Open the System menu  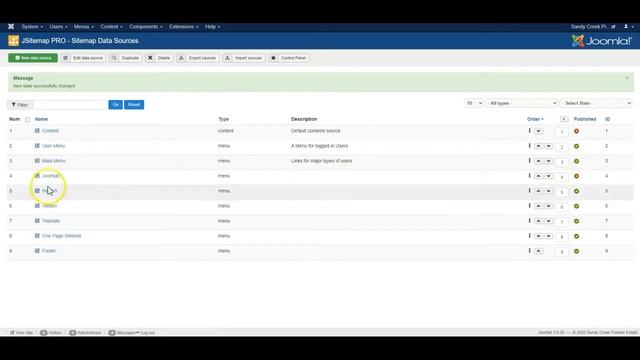pyautogui.click(x=32, y=27)
